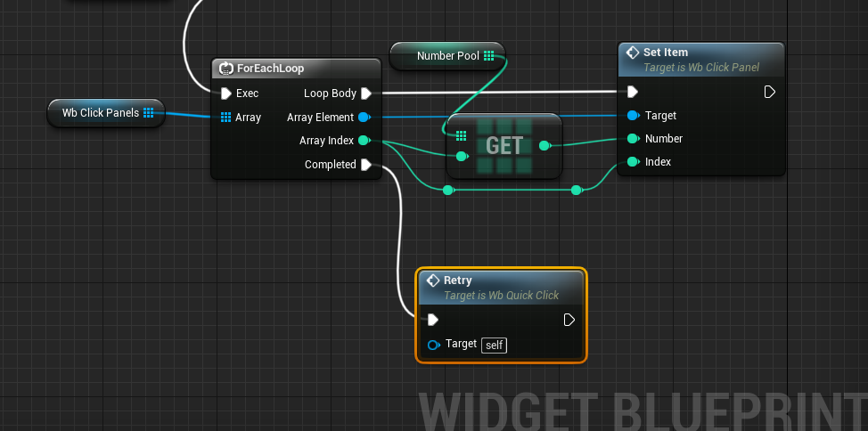868x431 pixels.
Task: Click the Completed output exec pin
Action: point(366,165)
